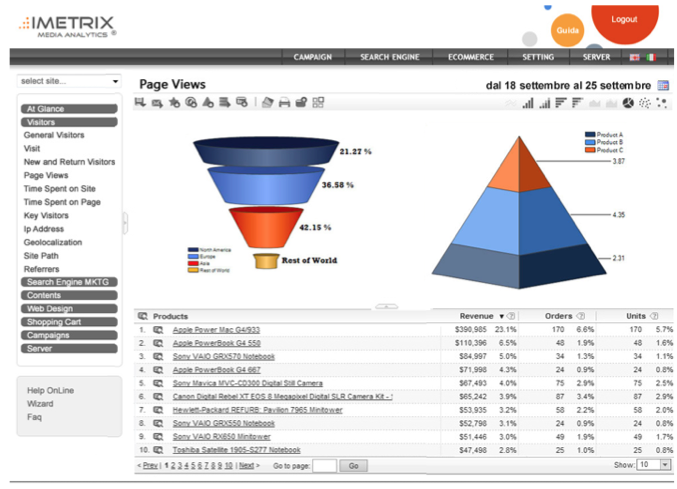Open Apple Power Mac G4/933 product link
677x489 pixels.
coord(216,330)
